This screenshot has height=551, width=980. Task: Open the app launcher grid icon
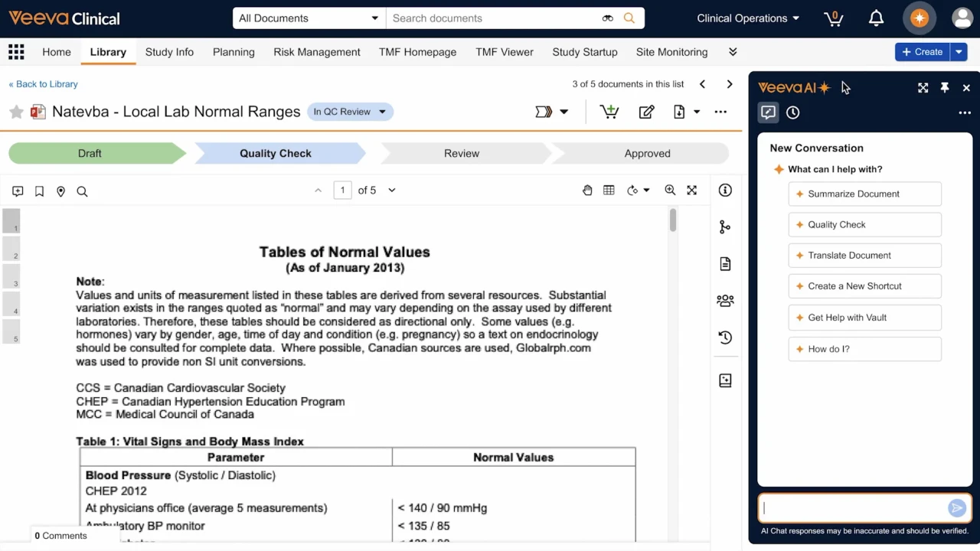pos(16,52)
